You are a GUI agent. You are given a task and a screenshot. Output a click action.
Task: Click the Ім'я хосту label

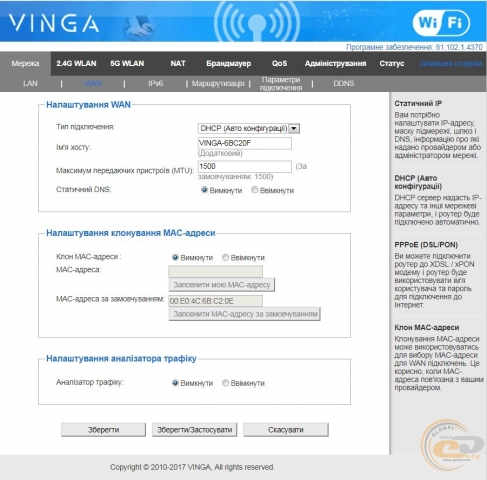point(73,147)
